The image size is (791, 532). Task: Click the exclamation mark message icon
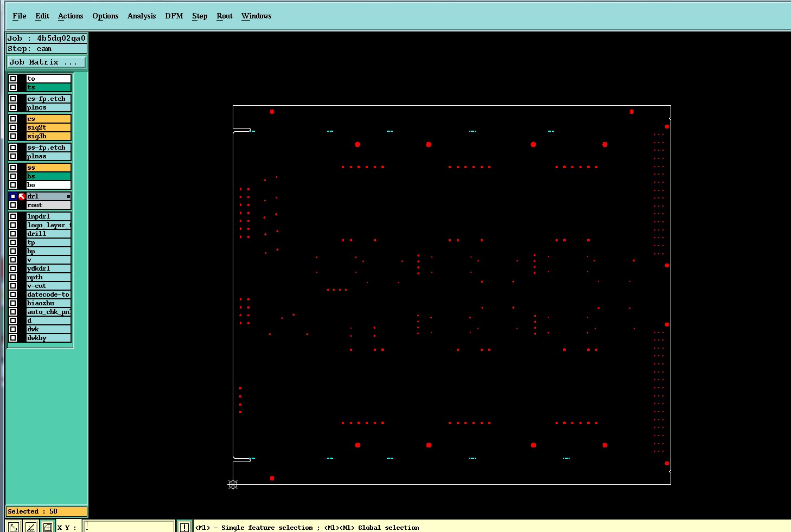[x=184, y=527]
